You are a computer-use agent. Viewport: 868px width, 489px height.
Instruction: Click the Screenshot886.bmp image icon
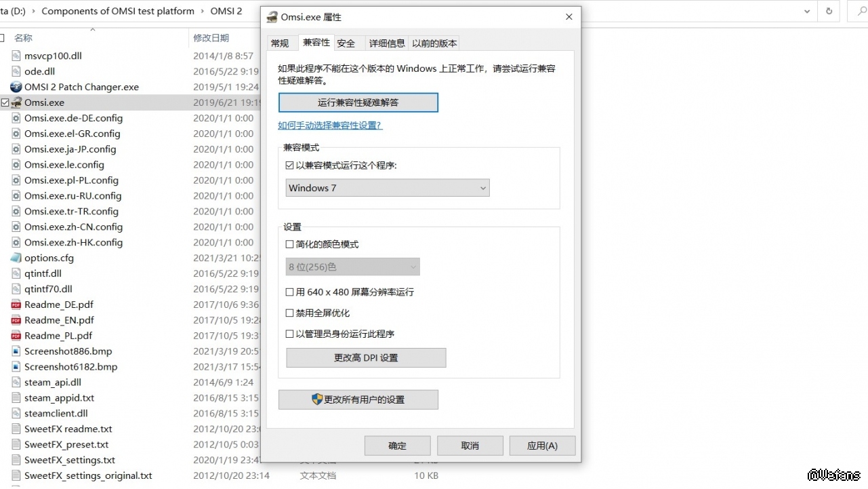click(16, 351)
